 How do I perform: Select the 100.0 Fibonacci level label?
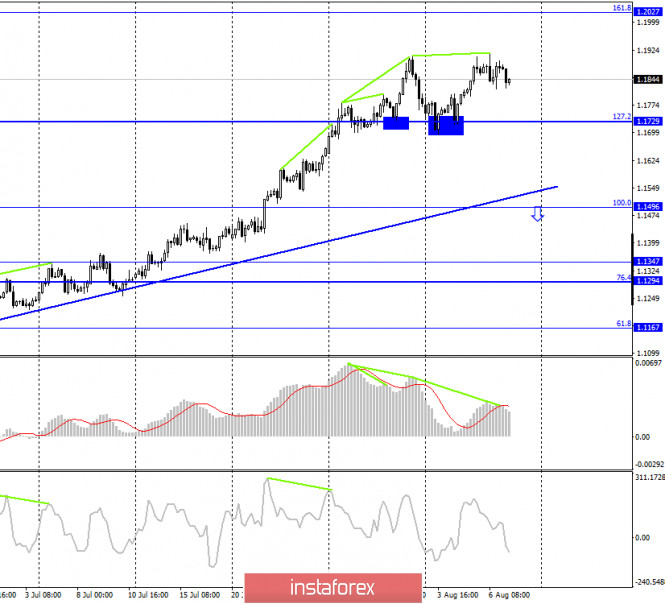pos(620,203)
